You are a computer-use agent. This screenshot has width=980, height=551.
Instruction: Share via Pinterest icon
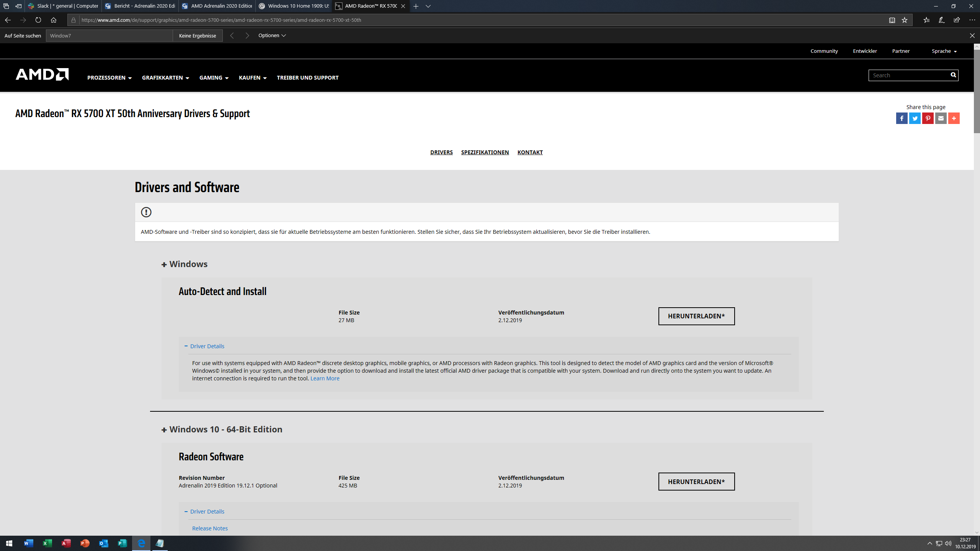928,118
